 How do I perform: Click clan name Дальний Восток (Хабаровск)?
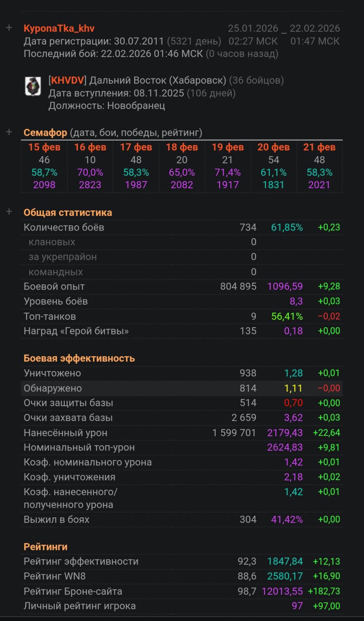(158, 80)
